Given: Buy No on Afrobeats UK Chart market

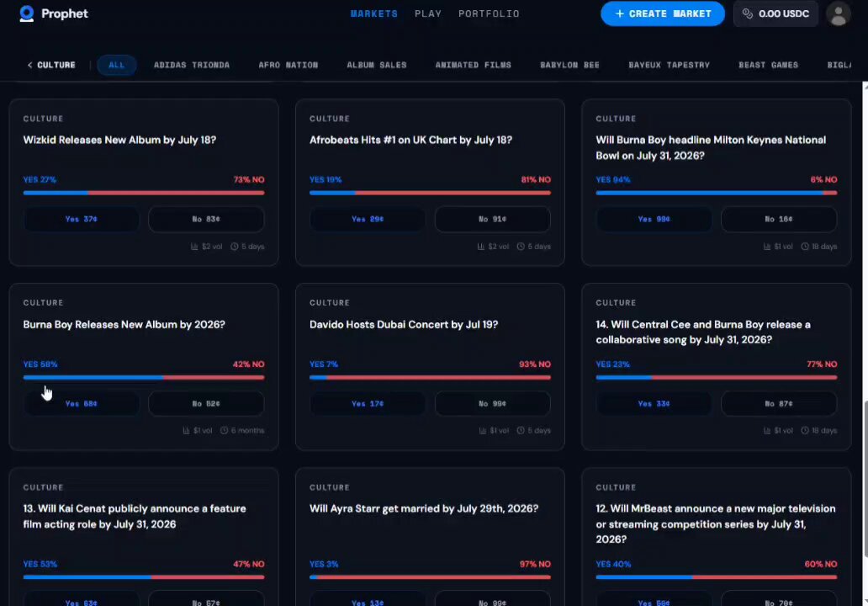Looking at the screenshot, I should 493,220.
